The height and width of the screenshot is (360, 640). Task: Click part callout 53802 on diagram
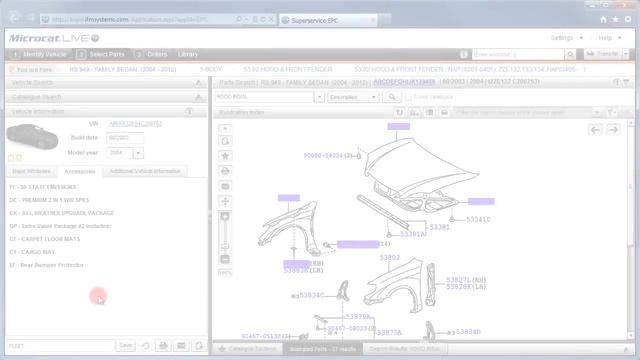coord(390,258)
